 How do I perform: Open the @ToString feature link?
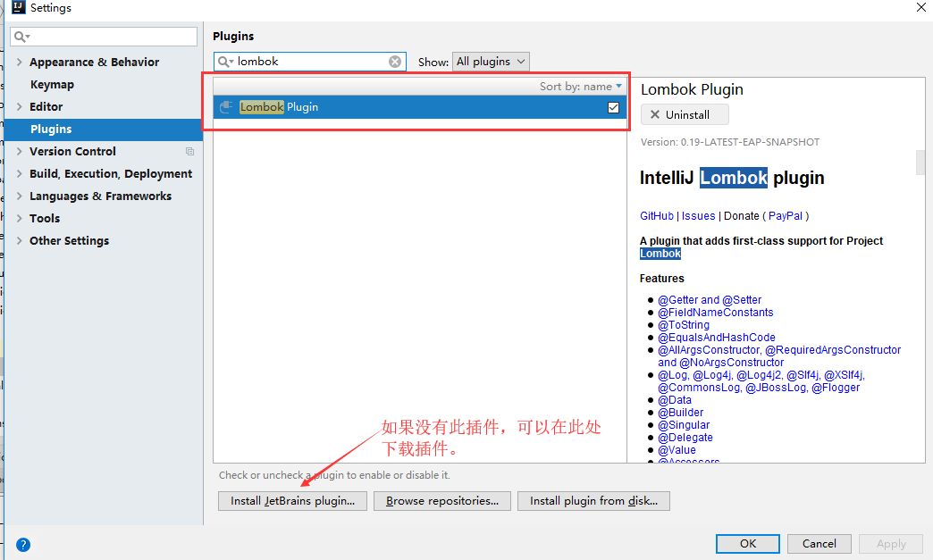pyautogui.click(x=684, y=325)
